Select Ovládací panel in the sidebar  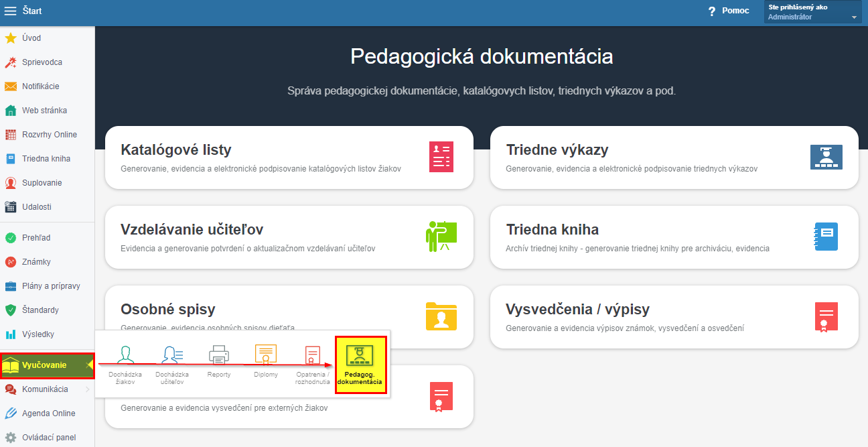49,438
